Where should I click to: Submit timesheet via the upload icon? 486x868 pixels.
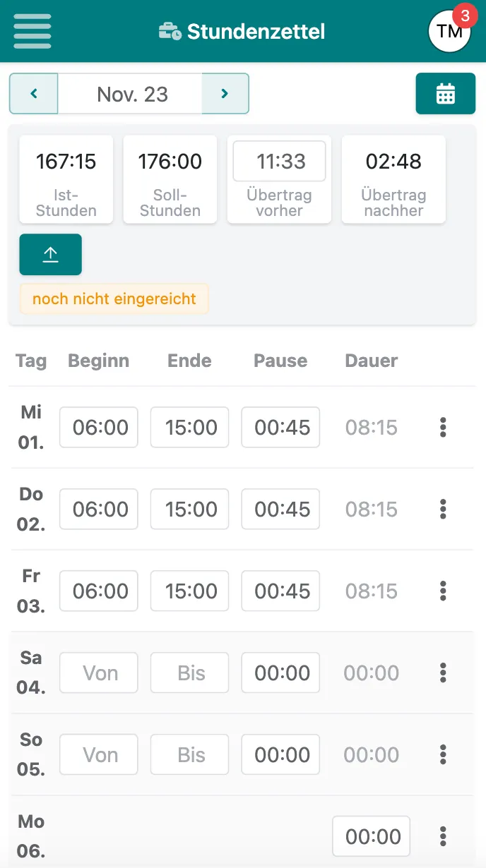(x=50, y=254)
